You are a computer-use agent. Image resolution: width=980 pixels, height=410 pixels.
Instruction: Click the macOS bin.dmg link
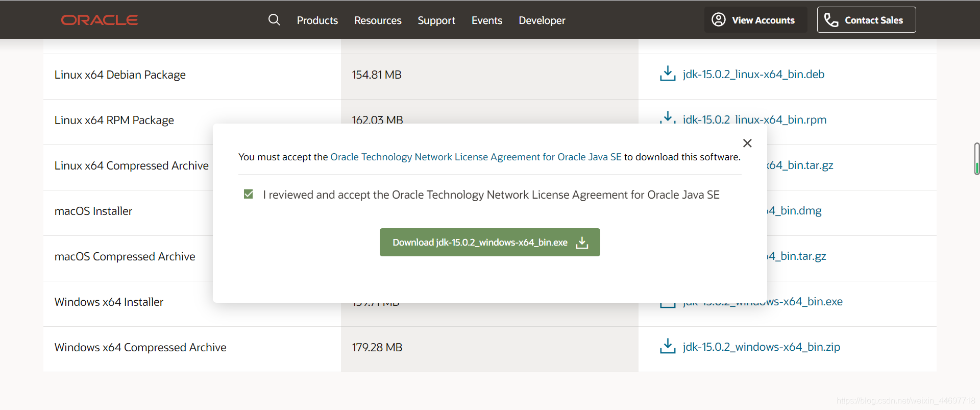(794, 210)
